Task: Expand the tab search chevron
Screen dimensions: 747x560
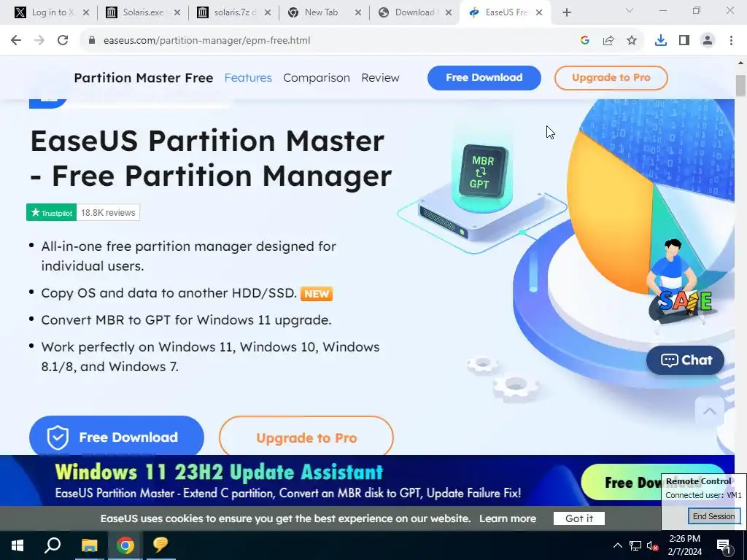Action: [x=630, y=10]
